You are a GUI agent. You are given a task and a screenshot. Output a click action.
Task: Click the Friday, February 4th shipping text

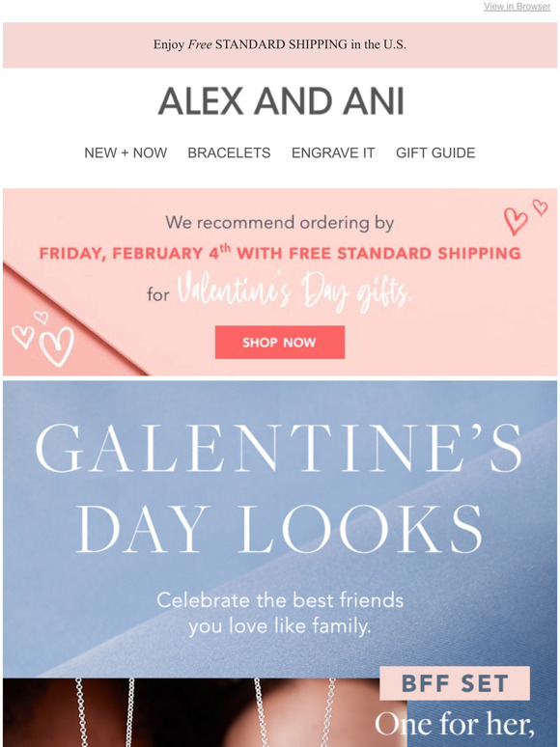[x=280, y=253]
